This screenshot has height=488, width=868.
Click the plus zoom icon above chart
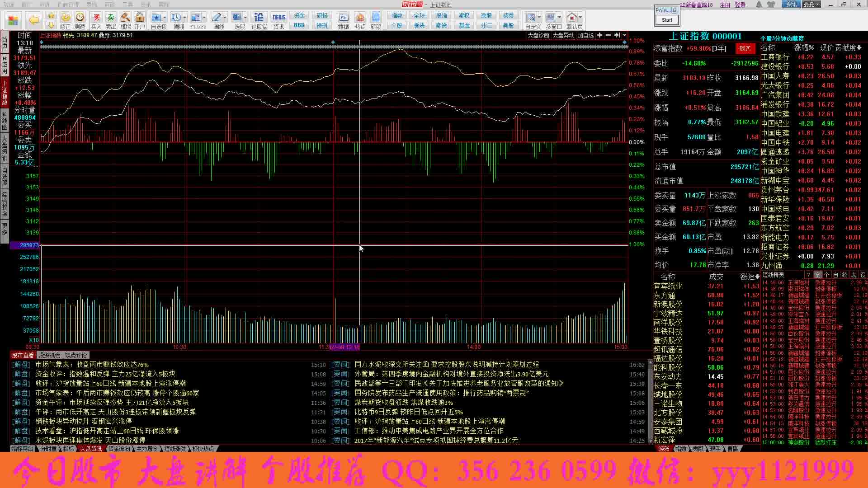coord(599,35)
